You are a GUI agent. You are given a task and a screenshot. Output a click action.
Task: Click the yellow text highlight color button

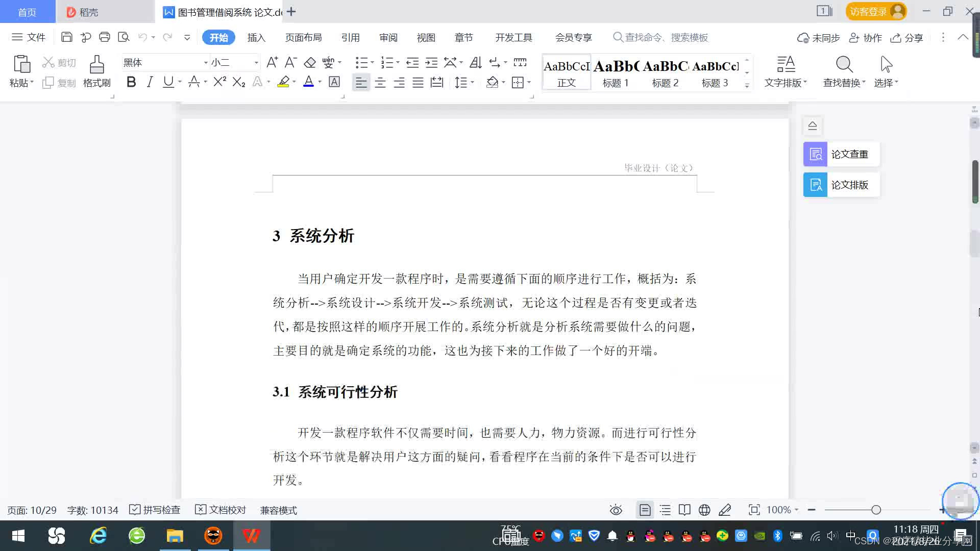pyautogui.click(x=283, y=82)
